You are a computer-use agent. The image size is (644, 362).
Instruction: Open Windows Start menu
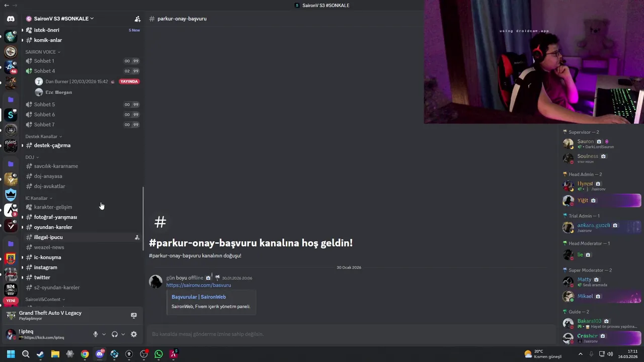pos(11,354)
